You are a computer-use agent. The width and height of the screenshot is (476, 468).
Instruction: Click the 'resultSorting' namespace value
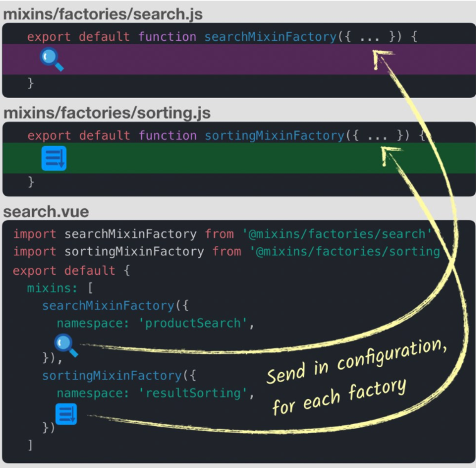(193, 393)
